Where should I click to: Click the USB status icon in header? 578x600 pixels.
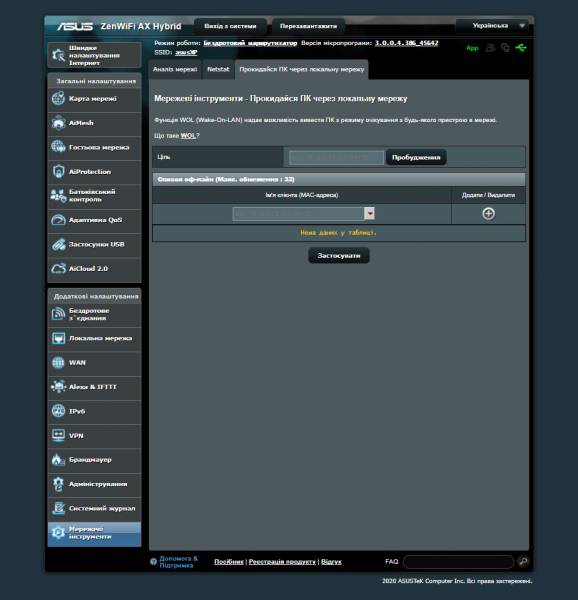point(521,48)
